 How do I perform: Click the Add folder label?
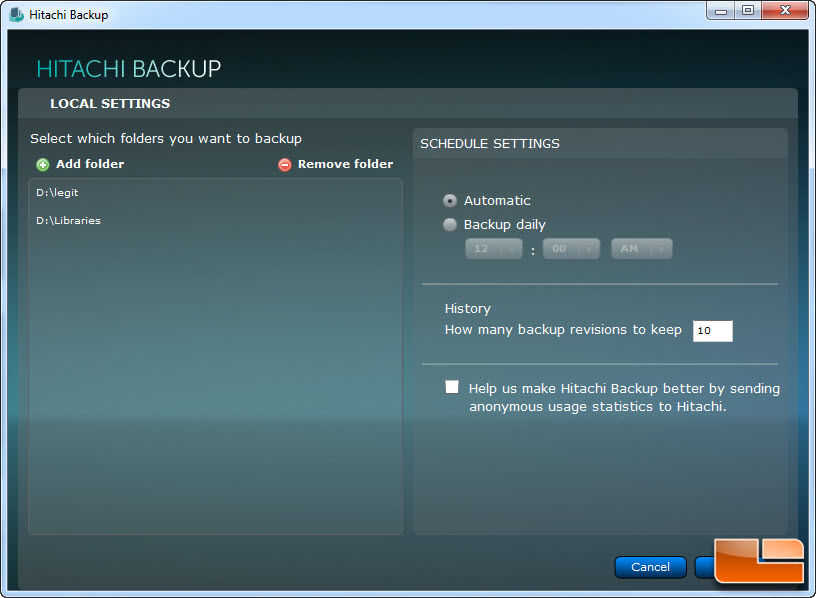[x=90, y=164]
